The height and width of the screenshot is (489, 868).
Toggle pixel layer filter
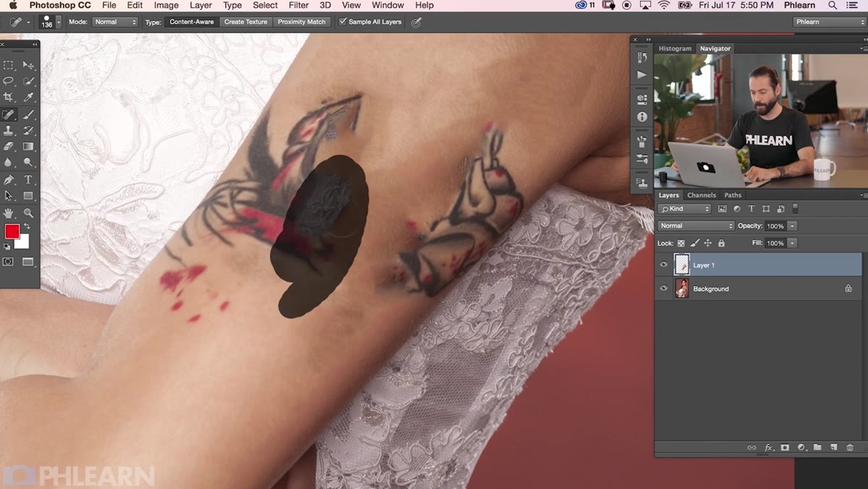[722, 209]
